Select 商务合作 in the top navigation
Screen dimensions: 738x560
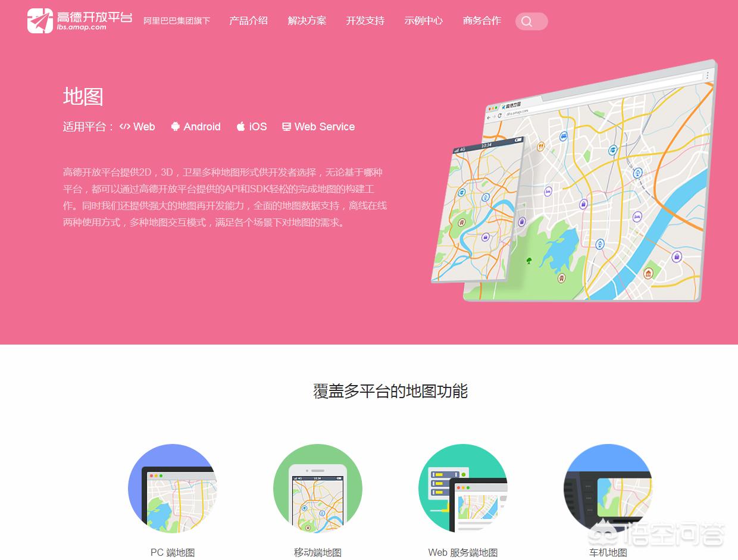[482, 21]
